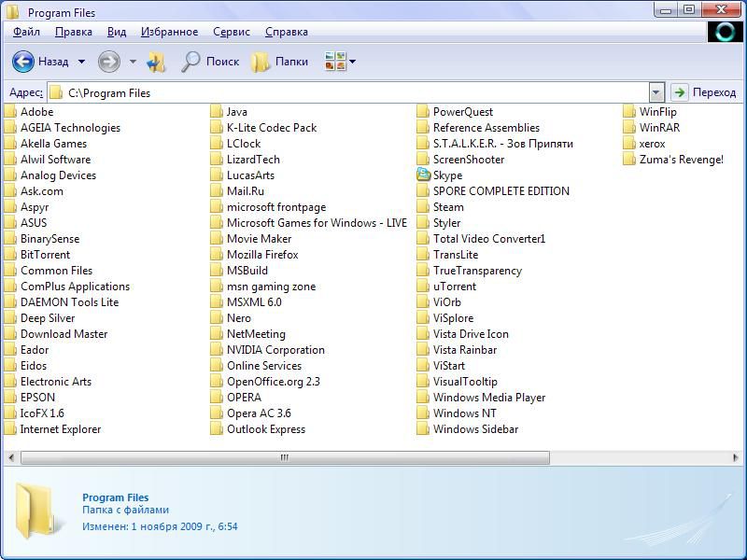Image resolution: width=747 pixels, height=560 pixels.
Task: Expand the Views dropdown arrow
Action: tap(353, 62)
